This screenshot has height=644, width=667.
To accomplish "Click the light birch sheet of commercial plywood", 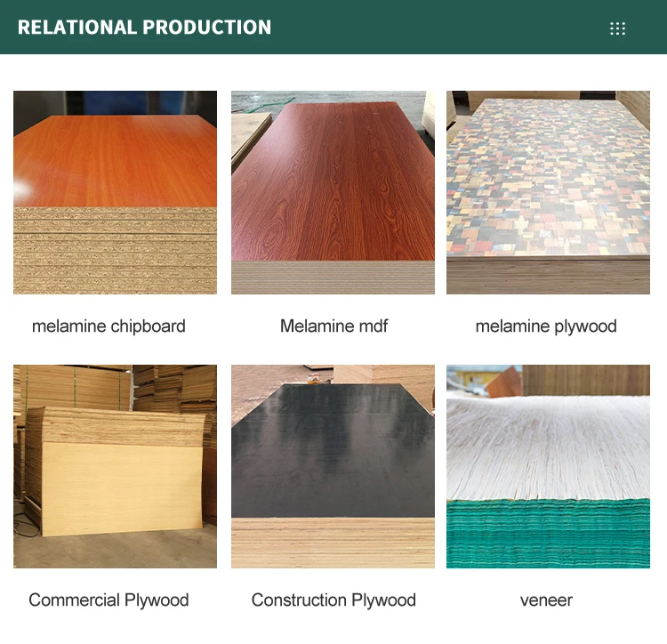I will [121, 489].
